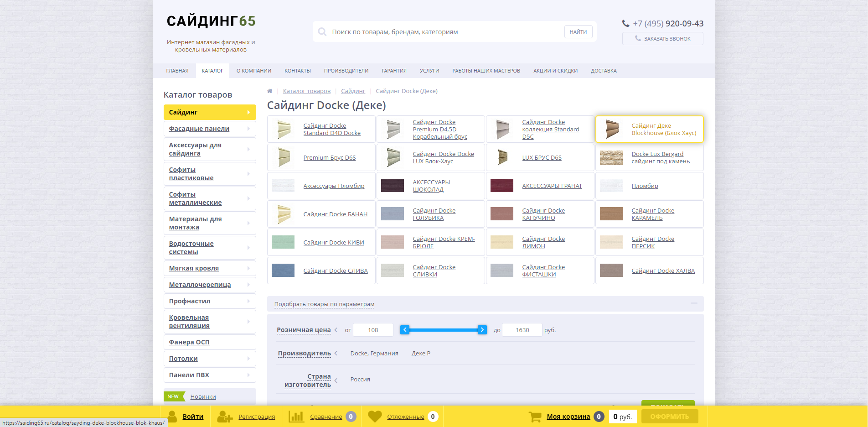The width and height of the screenshot is (868, 427).
Task: Select the ГРАНАТ accessories color swatch
Action: point(502,186)
